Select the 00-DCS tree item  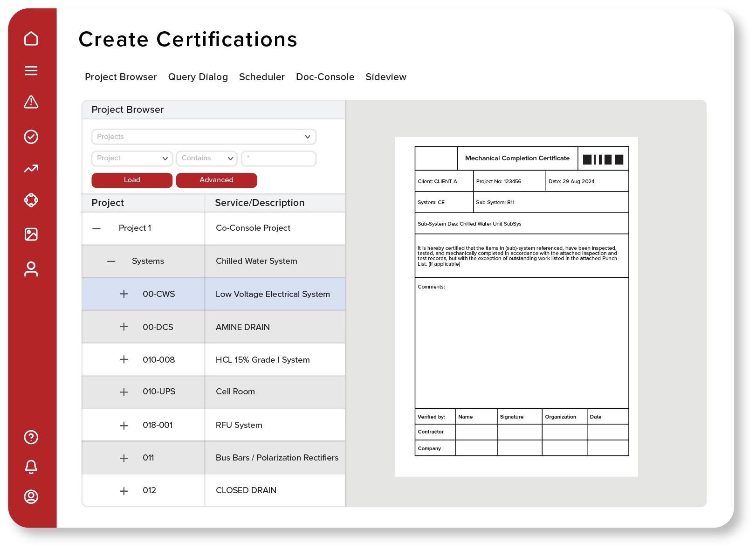pos(158,327)
